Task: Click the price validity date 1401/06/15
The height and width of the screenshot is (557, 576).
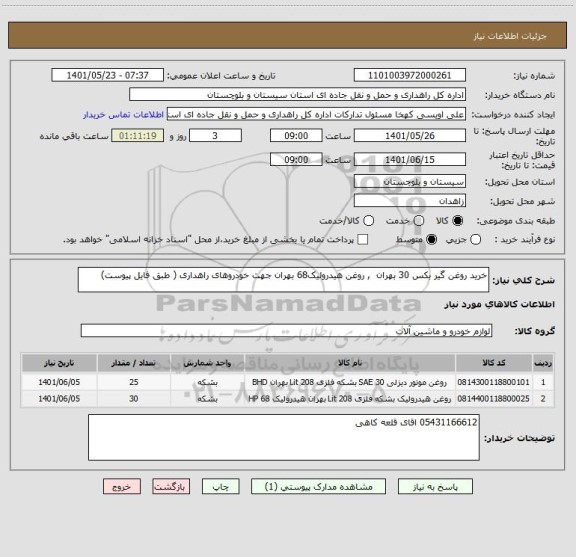Action: (x=410, y=159)
